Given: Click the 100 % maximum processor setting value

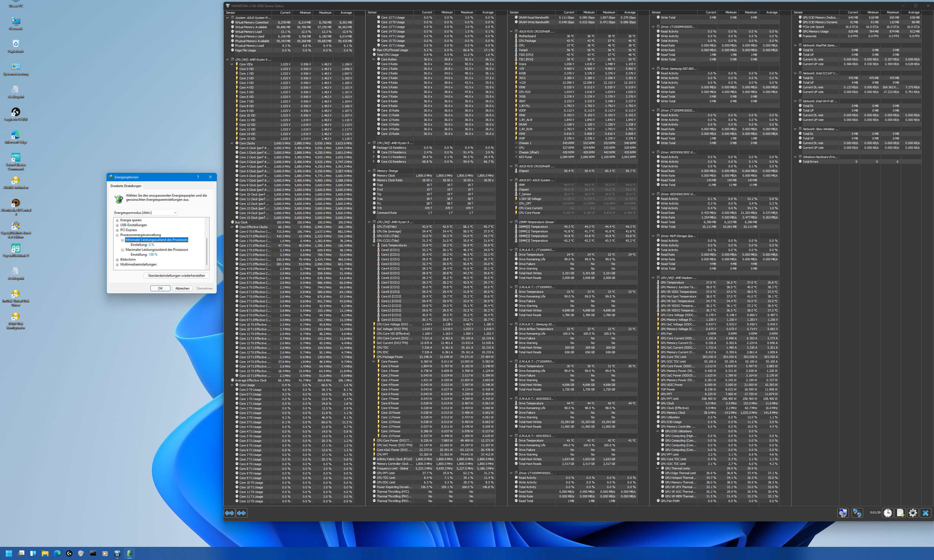Looking at the screenshot, I should pos(153,255).
